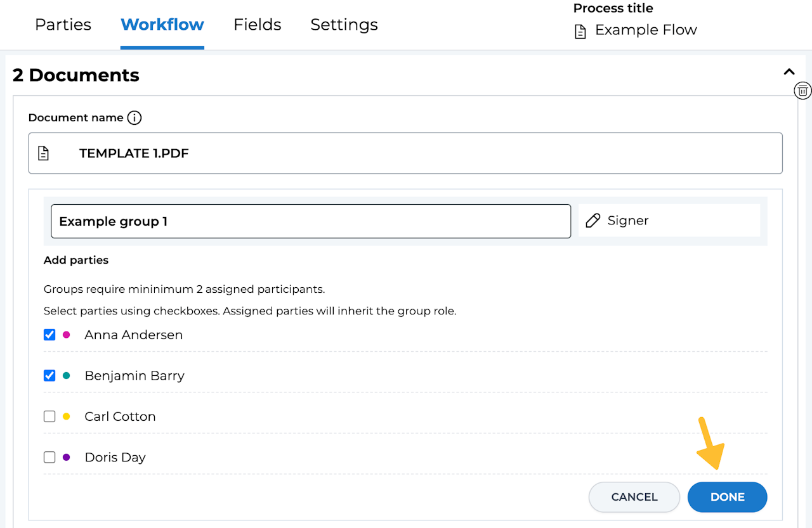Go to the Settings tab
Viewport: 812px width, 528px height.
[344, 25]
